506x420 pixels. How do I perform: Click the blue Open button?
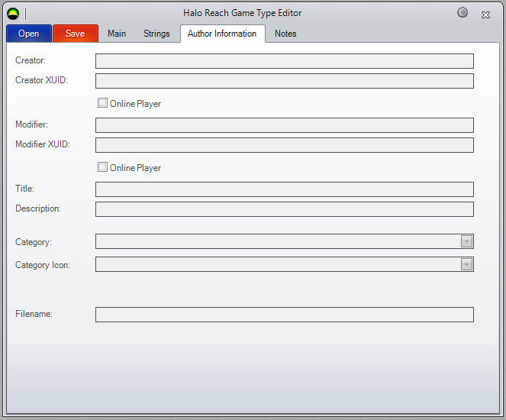(x=29, y=34)
